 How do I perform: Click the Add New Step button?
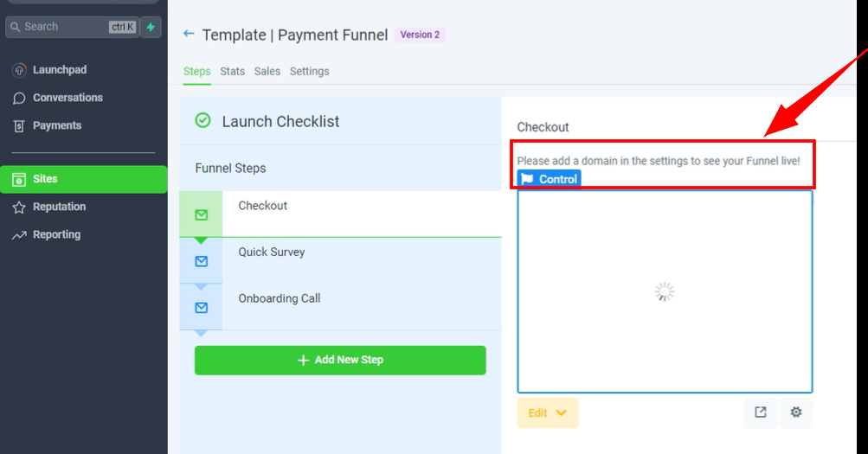340,360
